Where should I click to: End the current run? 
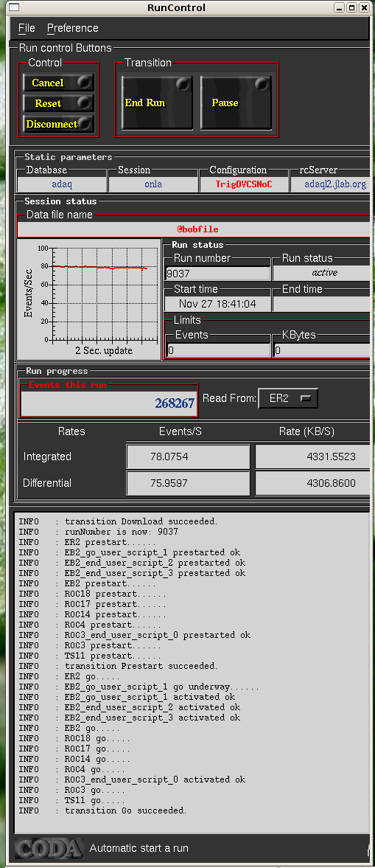pyautogui.click(x=157, y=103)
